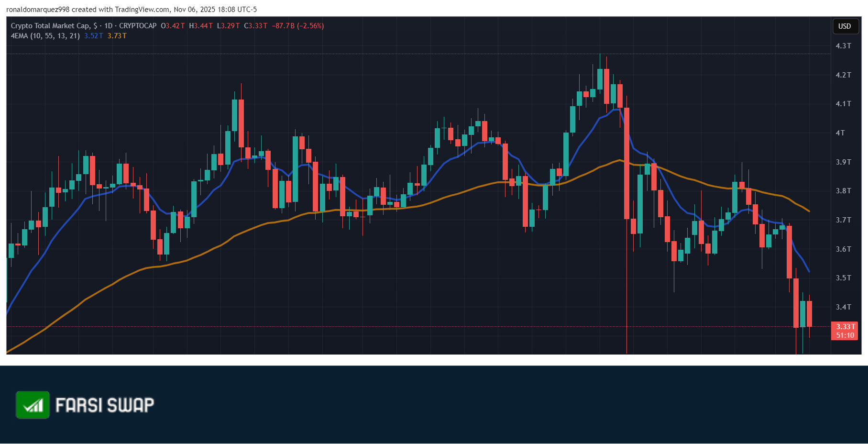Click the latest red candle at 3.33T
This screenshot has height=444, width=868.
point(809,314)
